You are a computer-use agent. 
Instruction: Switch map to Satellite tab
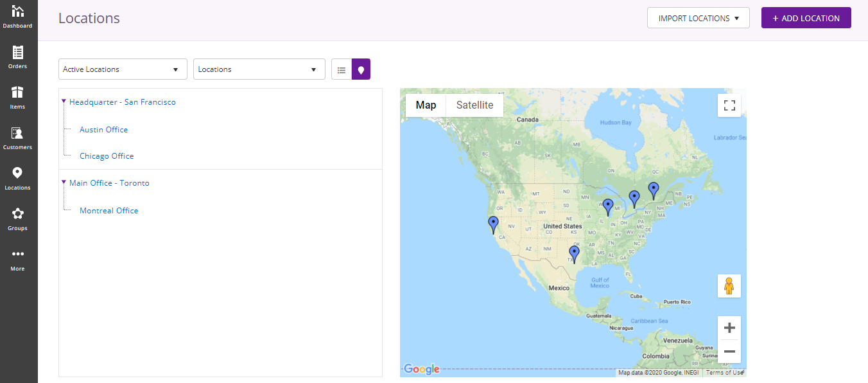pos(474,105)
